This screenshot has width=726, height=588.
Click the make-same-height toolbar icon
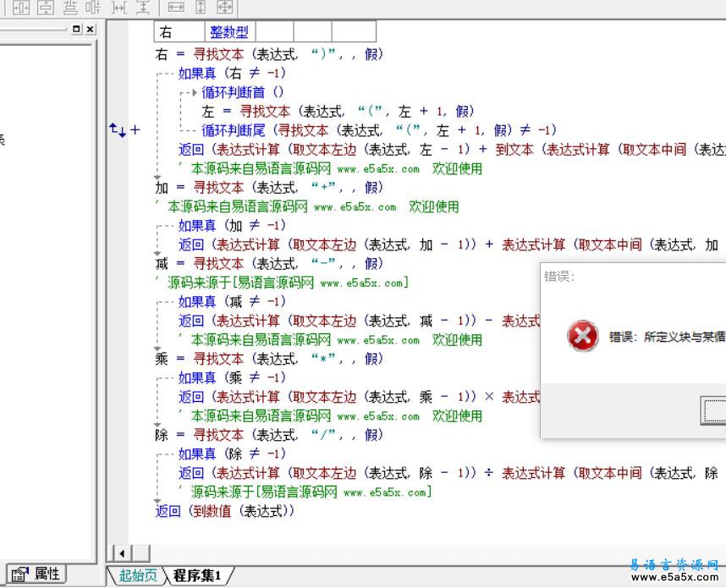[201, 7]
